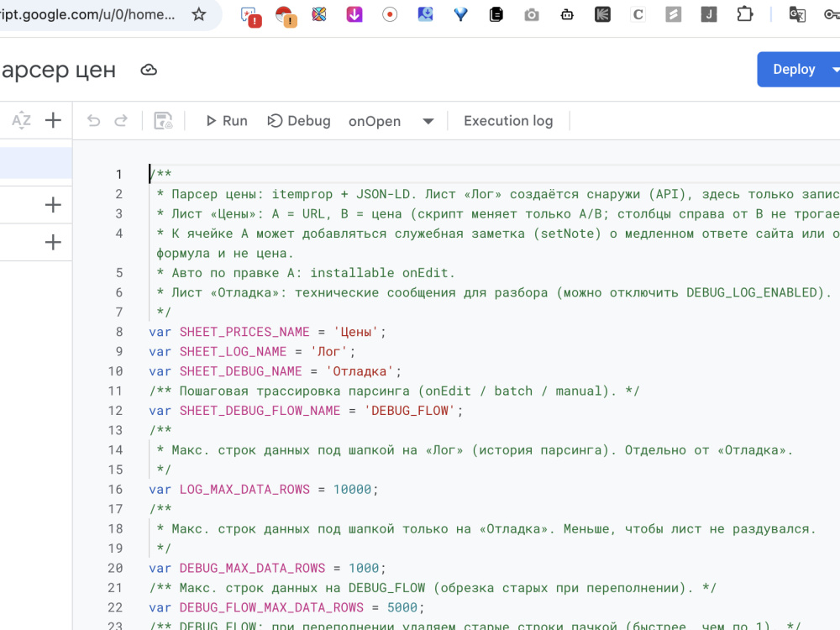Image resolution: width=840 pixels, height=630 pixels.
Task: Click line number 13 in gutter
Action: [x=115, y=430]
